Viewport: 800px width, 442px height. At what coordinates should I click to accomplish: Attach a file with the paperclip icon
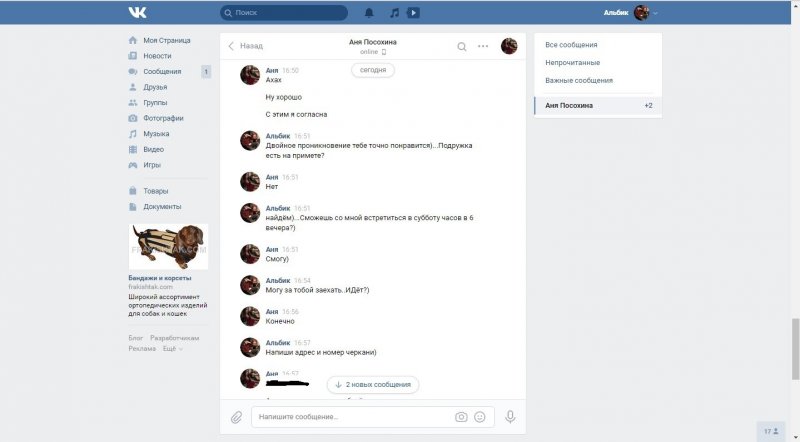pos(236,417)
